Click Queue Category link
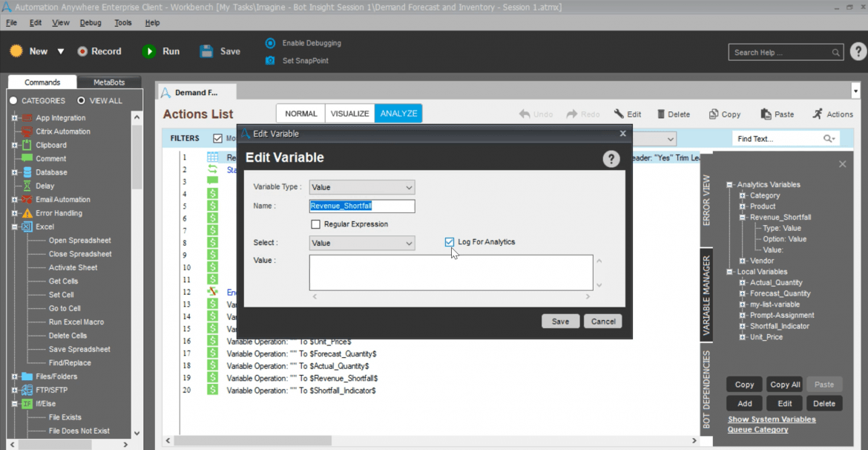The image size is (868, 450). [x=758, y=429]
